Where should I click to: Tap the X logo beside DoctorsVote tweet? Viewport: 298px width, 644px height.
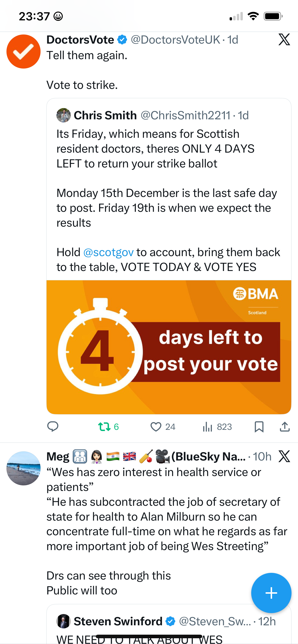click(x=284, y=40)
